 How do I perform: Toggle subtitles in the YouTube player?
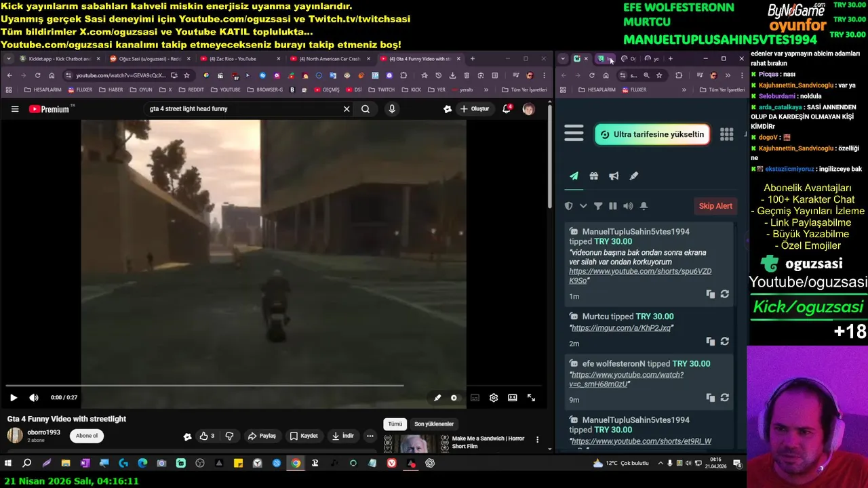coord(475,398)
